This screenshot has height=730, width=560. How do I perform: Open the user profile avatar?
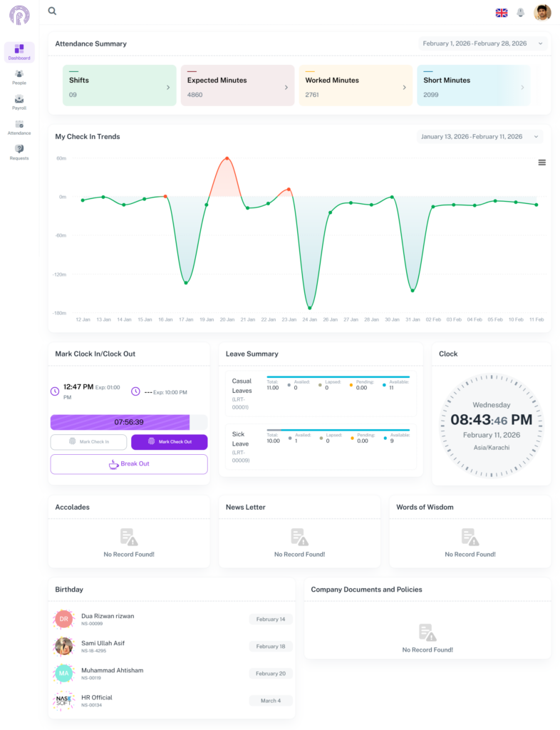point(542,13)
